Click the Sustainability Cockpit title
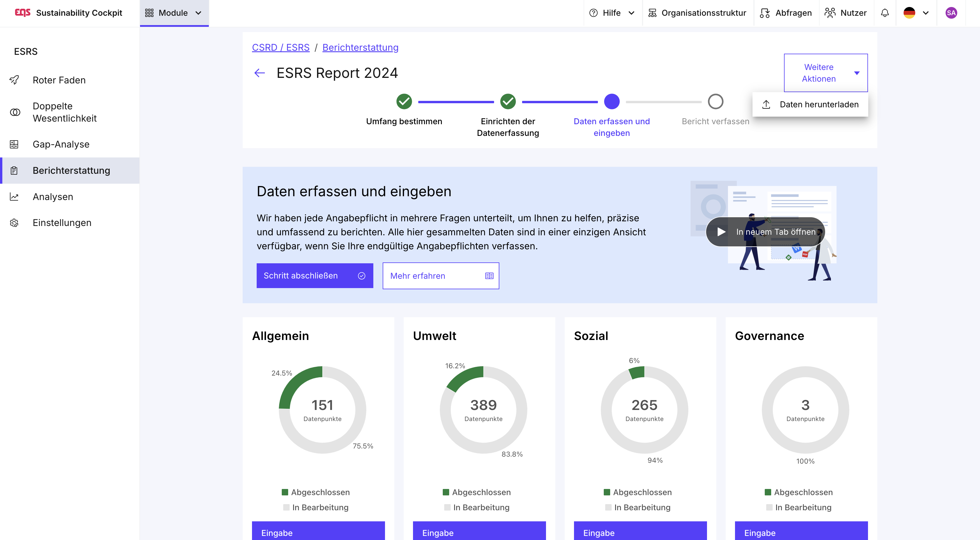The width and height of the screenshot is (980, 540). click(x=79, y=13)
